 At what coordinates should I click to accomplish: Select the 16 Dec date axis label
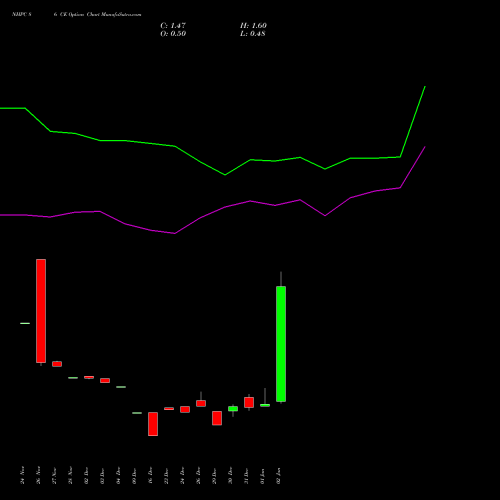[150, 476]
